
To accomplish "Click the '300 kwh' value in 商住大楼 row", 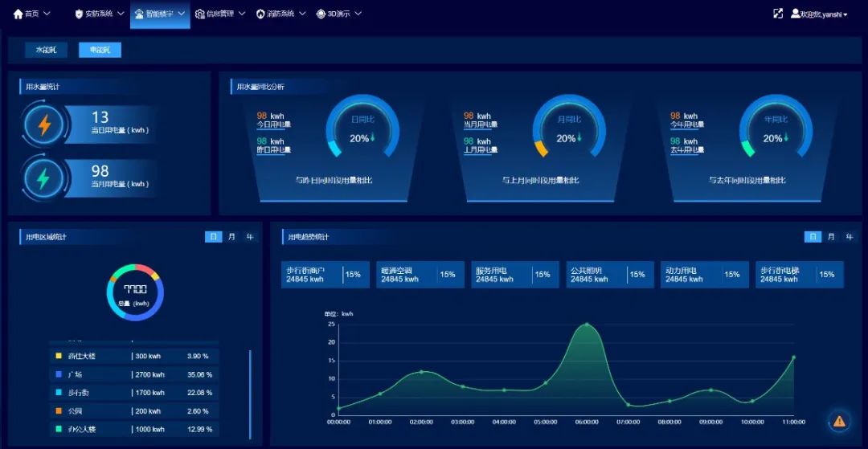I will coord(148,356).
